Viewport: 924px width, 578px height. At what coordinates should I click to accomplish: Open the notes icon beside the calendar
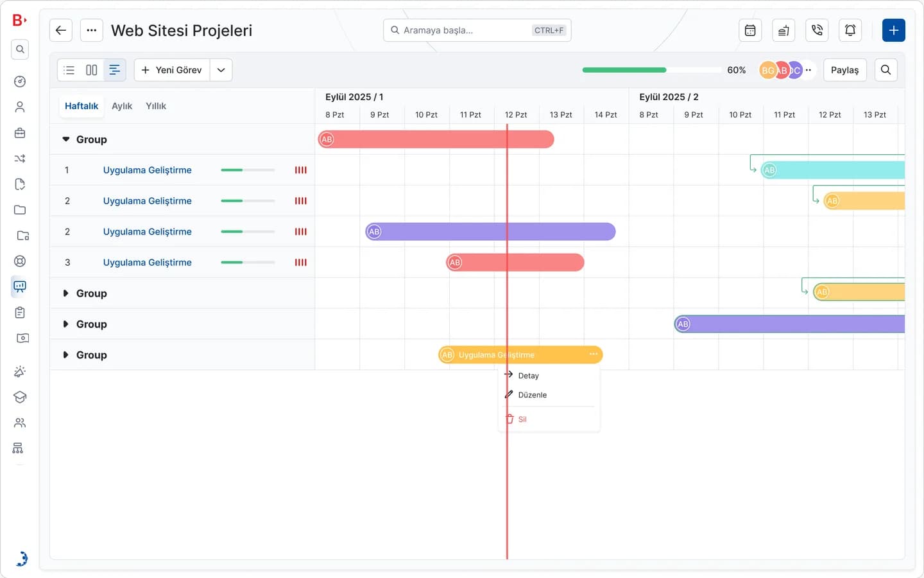pyautogui.click(x=783, y=30)
